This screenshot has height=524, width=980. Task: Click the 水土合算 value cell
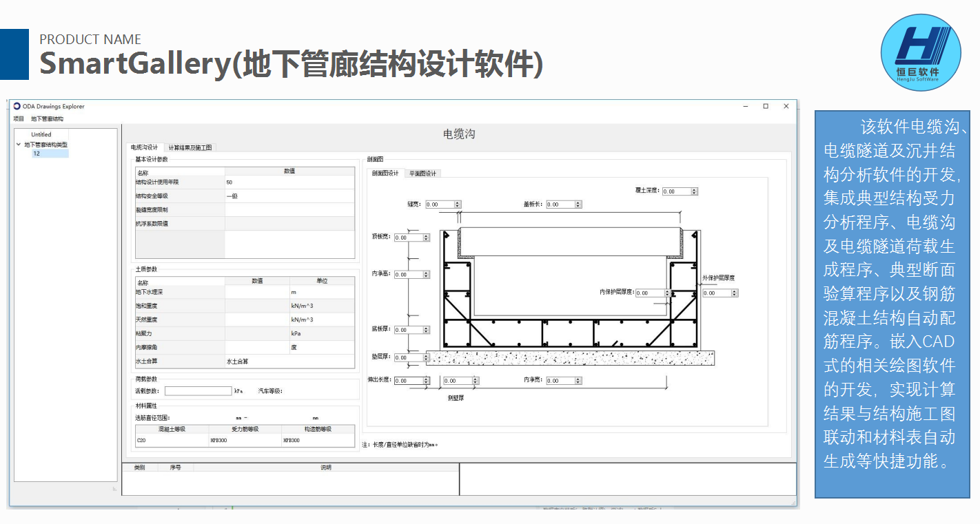[289, 361]
